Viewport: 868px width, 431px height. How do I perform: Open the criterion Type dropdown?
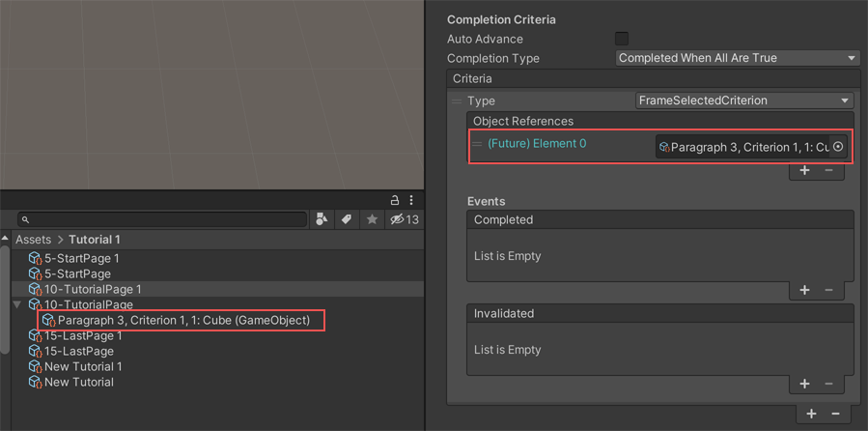743,101
